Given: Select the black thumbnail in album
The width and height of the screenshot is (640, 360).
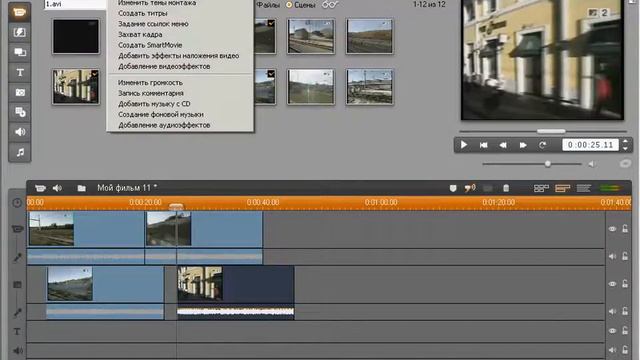Looking at the screenshot, I should pos(76,36).
